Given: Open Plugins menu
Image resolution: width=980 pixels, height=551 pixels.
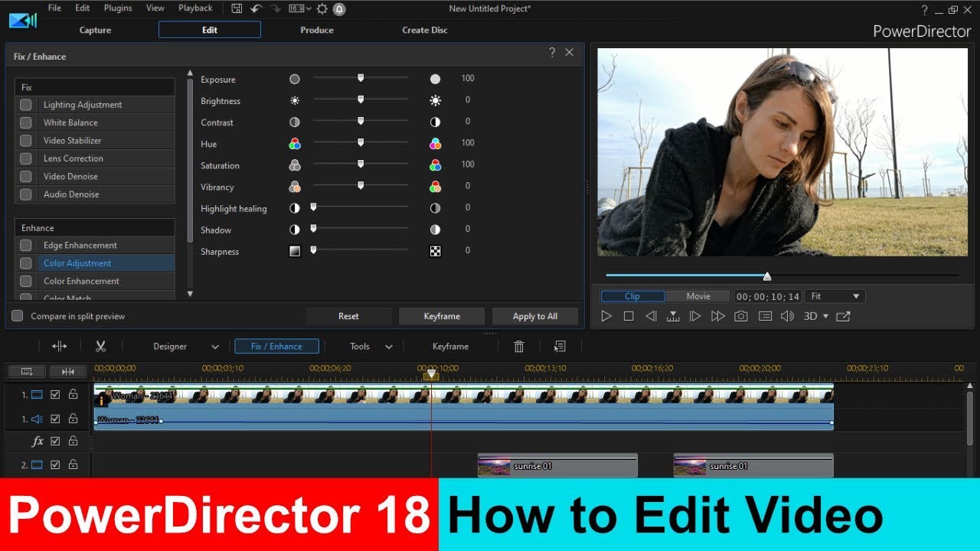Looking at the screenshot, I should click(117, 8).
